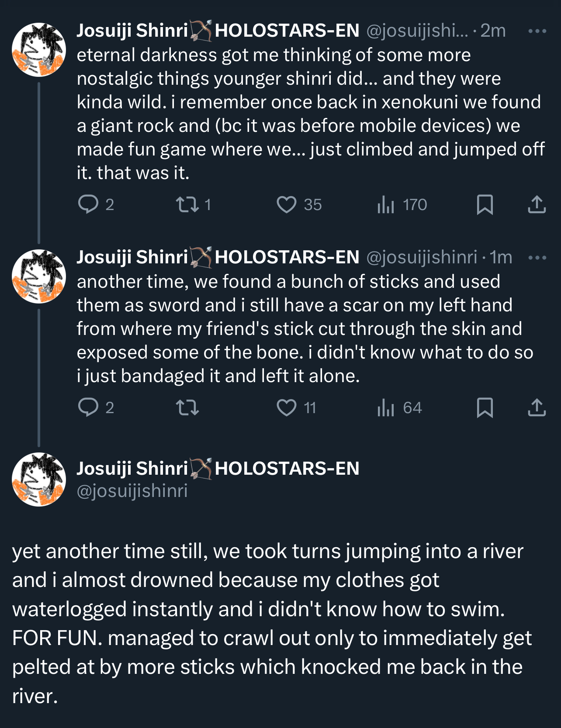The width and height of the screenshot is (561, 728).
Task: Bookmark the stick sword tweet
Action: click(x=485, y=407)
